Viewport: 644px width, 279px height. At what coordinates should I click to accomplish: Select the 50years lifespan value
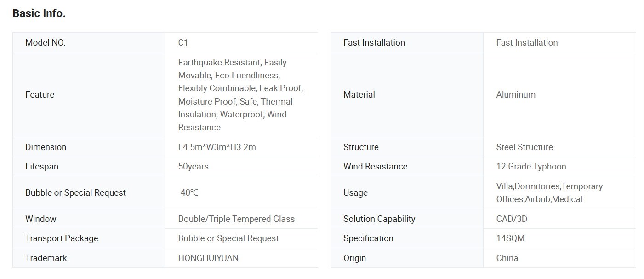(x=194, y=166)
